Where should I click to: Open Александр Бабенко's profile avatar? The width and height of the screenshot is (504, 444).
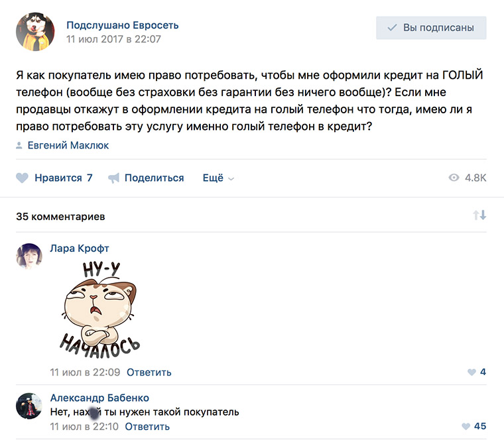pos(29,405)
